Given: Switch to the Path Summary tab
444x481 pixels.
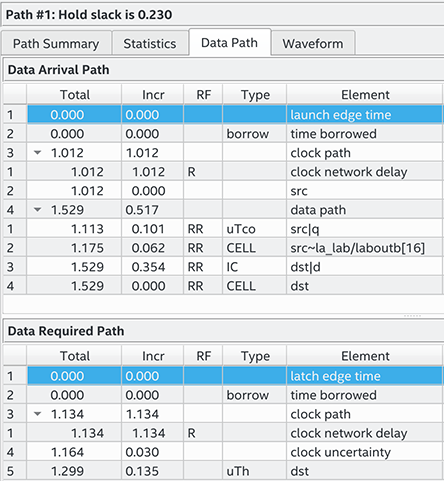Looking at the screenshot, I should pos(56,43).
